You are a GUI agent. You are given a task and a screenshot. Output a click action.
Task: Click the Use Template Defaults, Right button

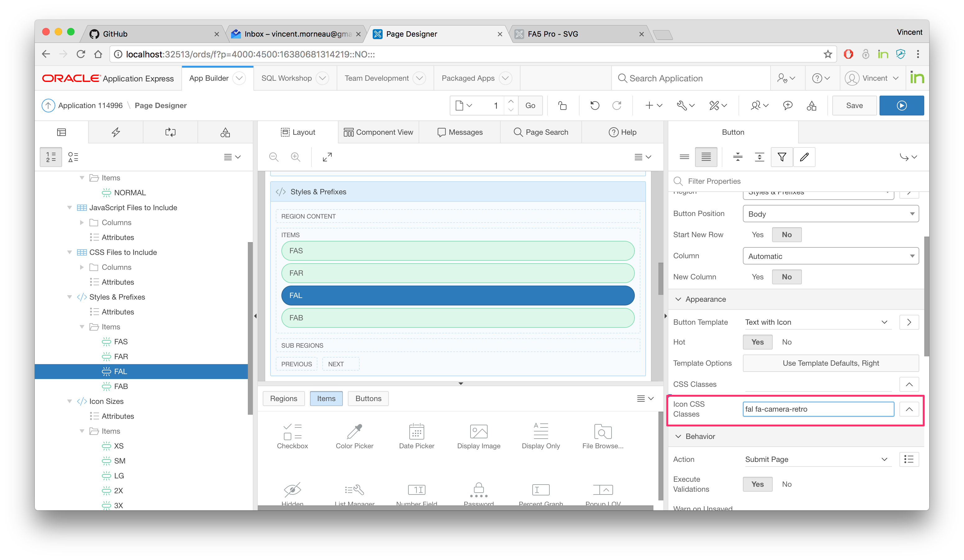coord(830,363)
